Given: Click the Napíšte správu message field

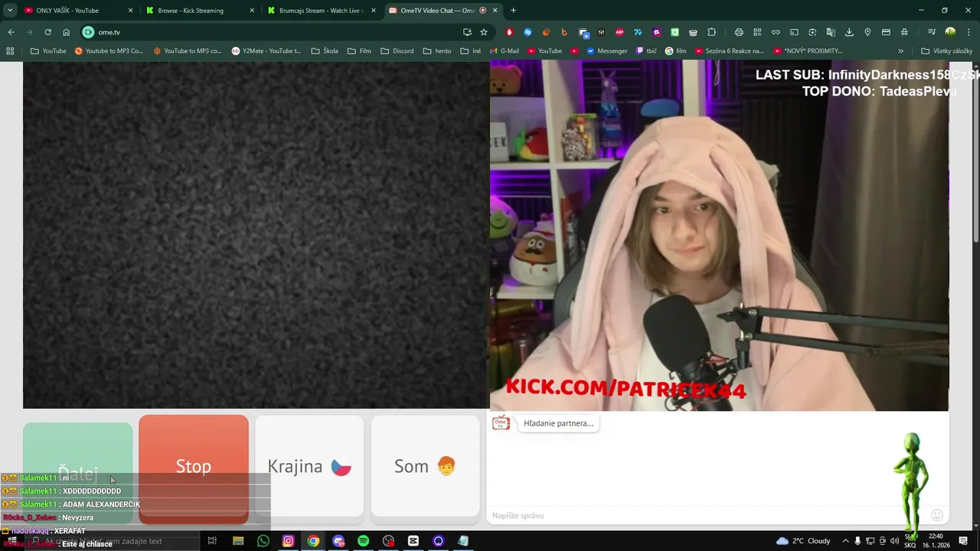Looking at the screenshot, I should tap(708, 516).
